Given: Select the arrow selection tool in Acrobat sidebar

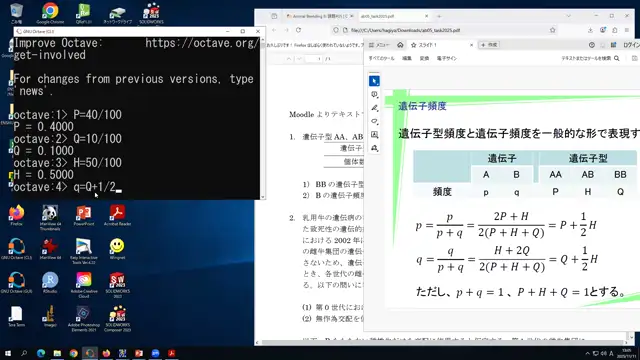Looking at the screenshot, I should pyautogui.click(x=374, y=81).
